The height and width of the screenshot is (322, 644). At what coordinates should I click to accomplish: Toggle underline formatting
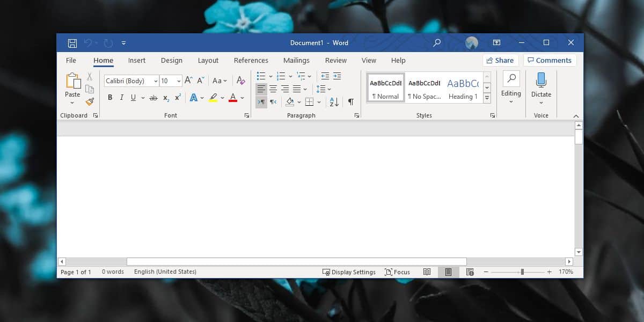(134, 98)
